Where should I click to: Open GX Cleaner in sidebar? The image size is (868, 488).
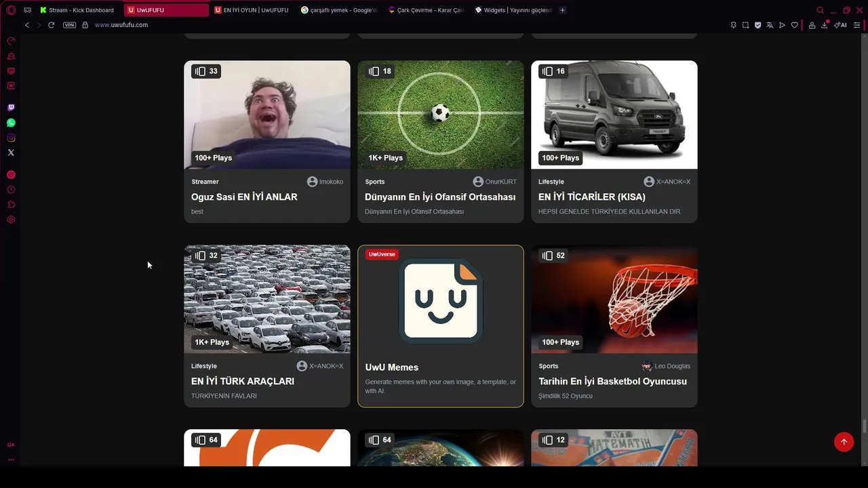tap(11, 56)
